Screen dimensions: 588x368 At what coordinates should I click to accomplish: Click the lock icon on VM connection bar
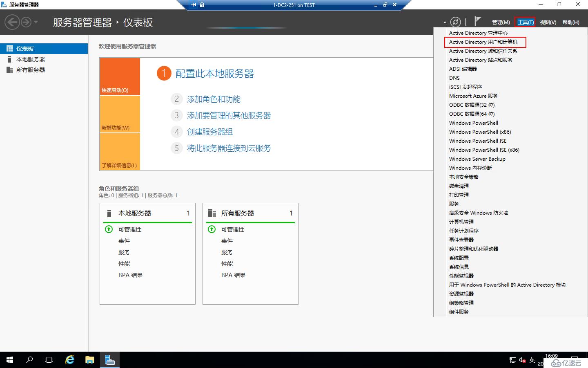click(202, 5)
